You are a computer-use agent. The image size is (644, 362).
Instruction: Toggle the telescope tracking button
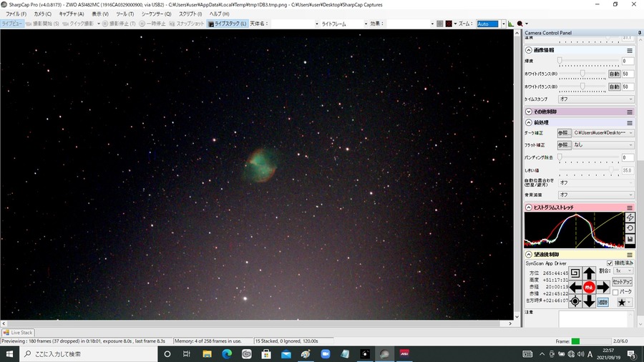602,302
